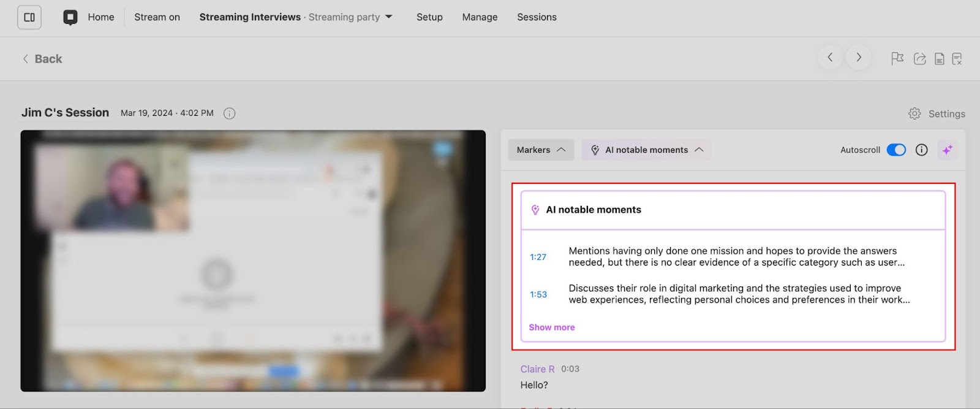Click the session info icon near date
The width and height of the screenshot is (980, 409).
229,113
